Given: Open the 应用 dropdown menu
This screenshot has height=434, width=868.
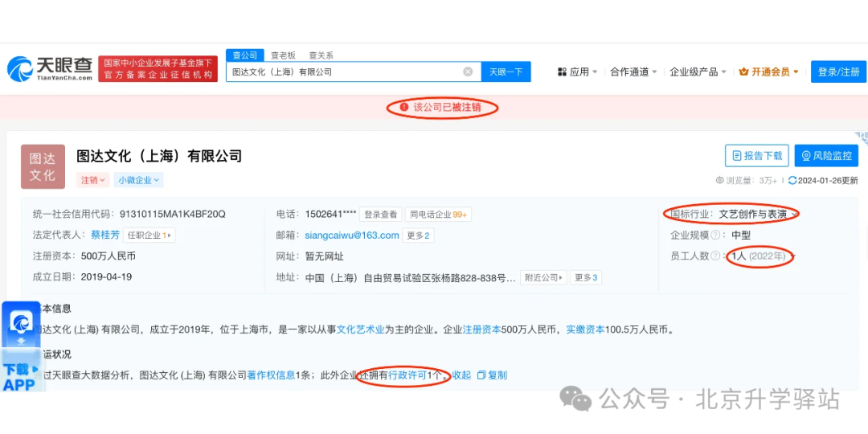Looking at the screenshot, I should [x=577, y=72].
